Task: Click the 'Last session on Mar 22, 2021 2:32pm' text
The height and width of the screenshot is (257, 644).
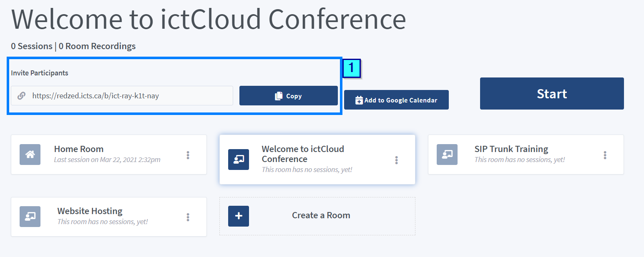Action: (x=107, y=160)
